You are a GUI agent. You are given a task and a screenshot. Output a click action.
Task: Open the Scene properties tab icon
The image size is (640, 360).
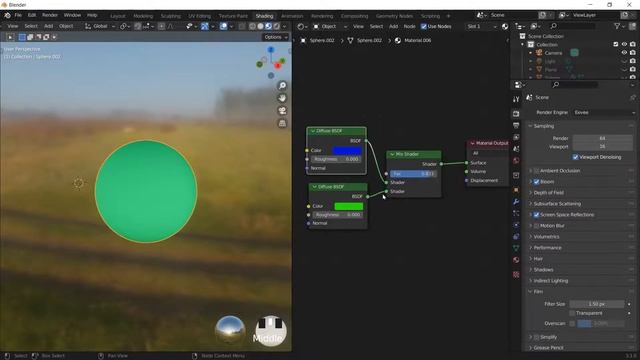coord(516,149)
